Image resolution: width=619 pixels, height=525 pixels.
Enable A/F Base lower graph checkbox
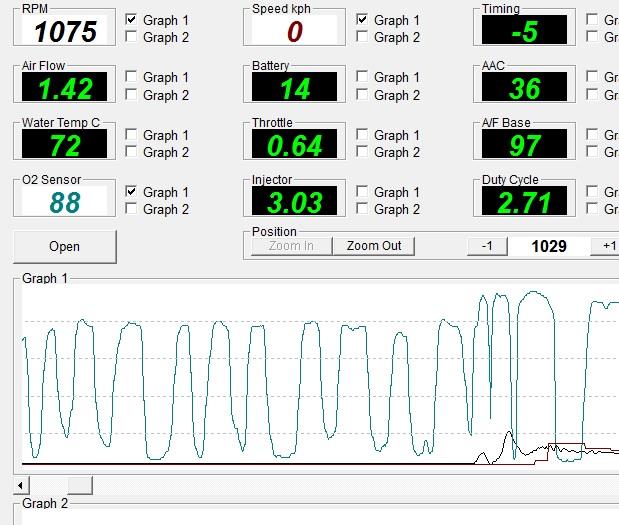pyautogui.click(x=592, y=151)
